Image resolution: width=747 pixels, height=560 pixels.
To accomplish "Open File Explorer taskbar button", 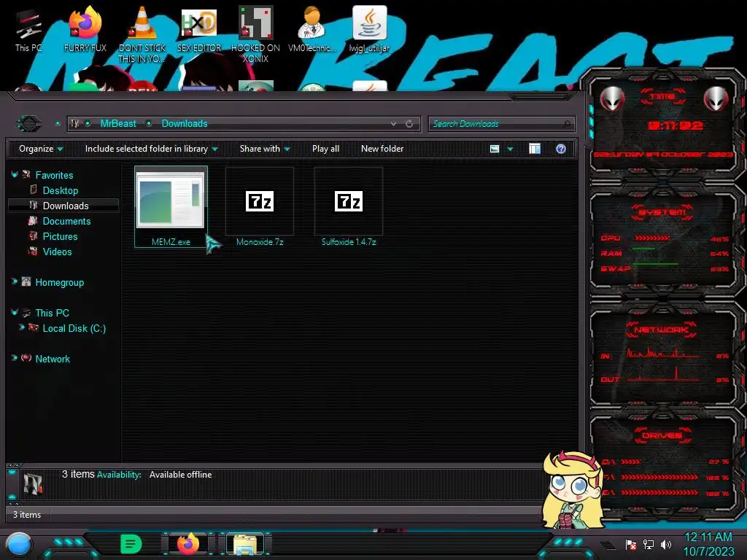I will pos(245,544).
